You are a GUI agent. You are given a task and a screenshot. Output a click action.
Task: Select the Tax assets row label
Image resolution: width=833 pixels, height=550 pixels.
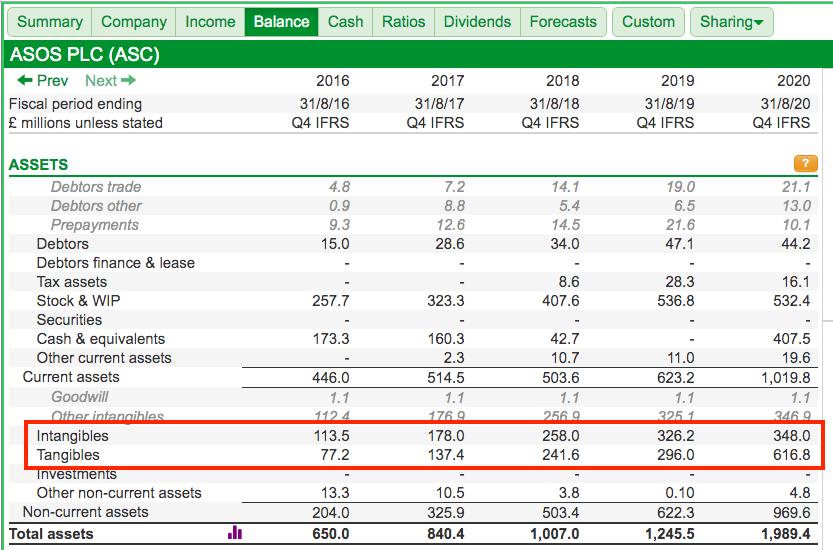point(72,282)
